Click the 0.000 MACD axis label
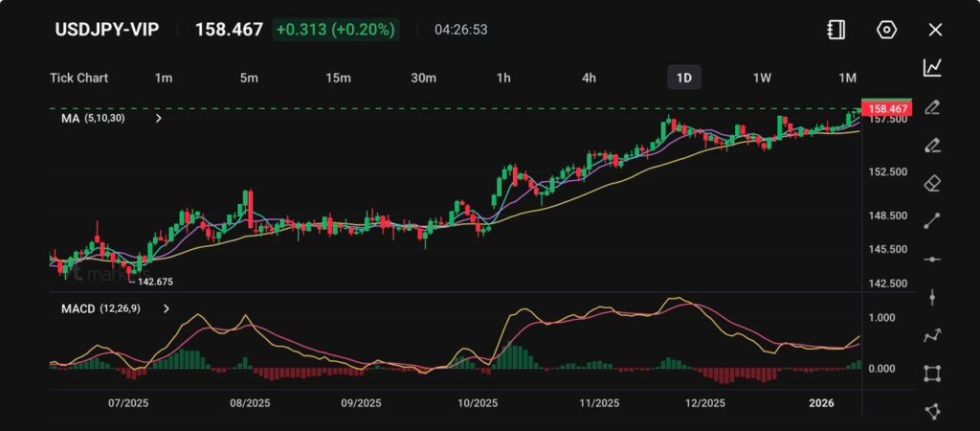This screenshot has height=431, width=980. (881, 368)
